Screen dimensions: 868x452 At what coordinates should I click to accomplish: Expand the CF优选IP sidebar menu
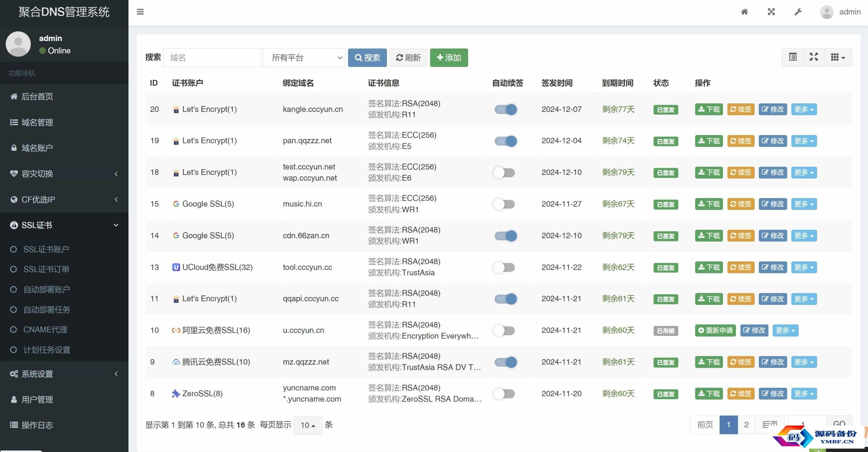(64, 199)
